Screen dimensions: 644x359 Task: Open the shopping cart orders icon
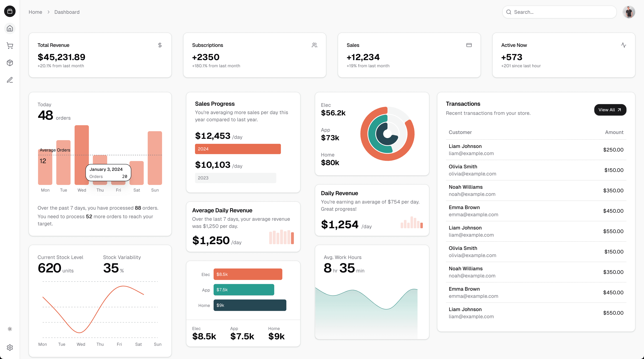[x=10, y=45]
